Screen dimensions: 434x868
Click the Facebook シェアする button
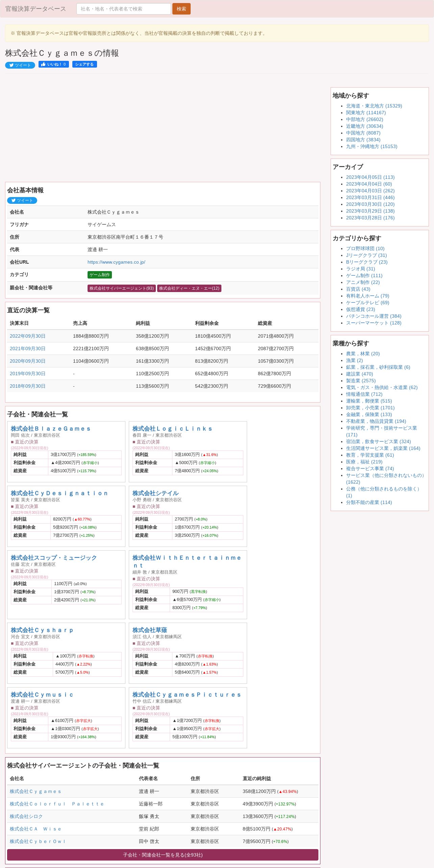pos(85,64)
